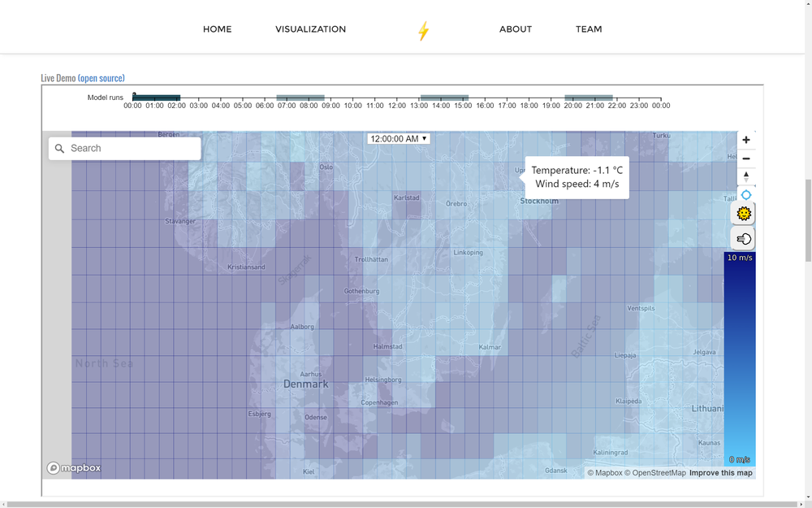Open the ABOUT menu item

click(x=516, y=29)
